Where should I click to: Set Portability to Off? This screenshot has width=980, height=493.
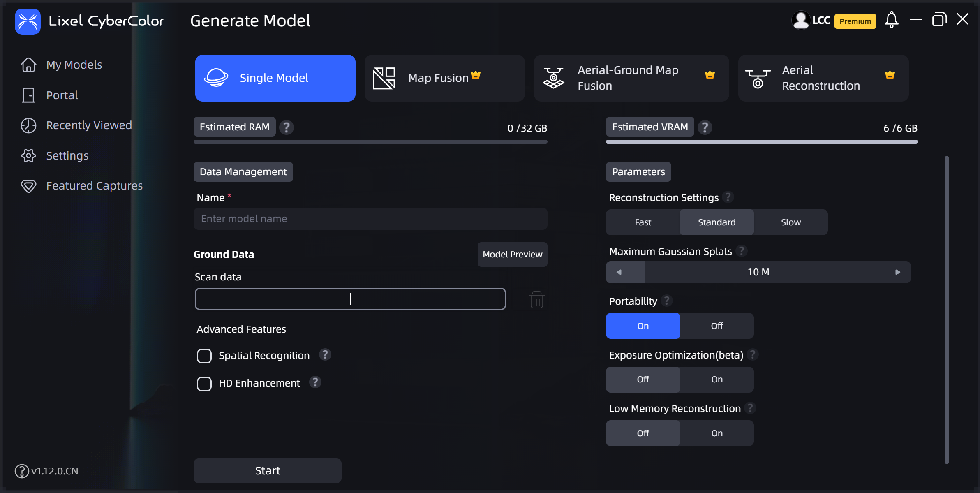click(x=717, y=326)
